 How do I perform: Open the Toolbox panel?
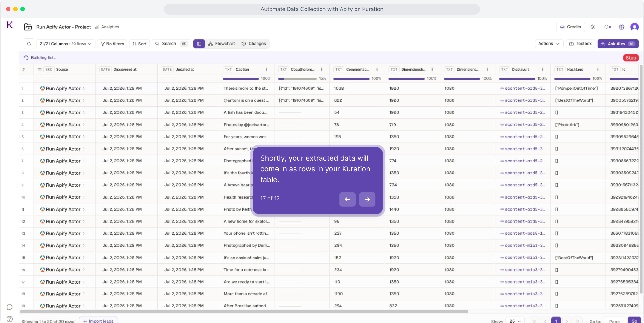coord(580,44)
